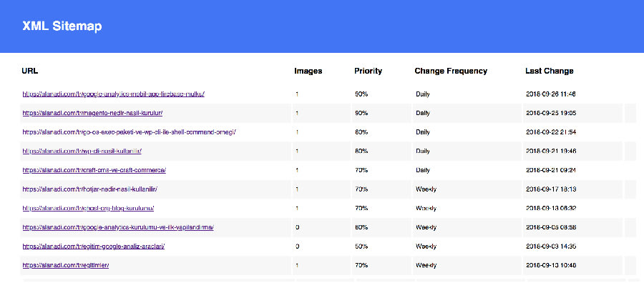Open the egitimler page link
Image resolution: width=644 pixels, height=283 pixels.
(x=66, y=265)
